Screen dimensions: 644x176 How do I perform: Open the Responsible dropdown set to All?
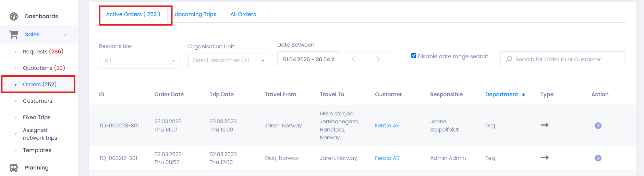click(139, 61)
